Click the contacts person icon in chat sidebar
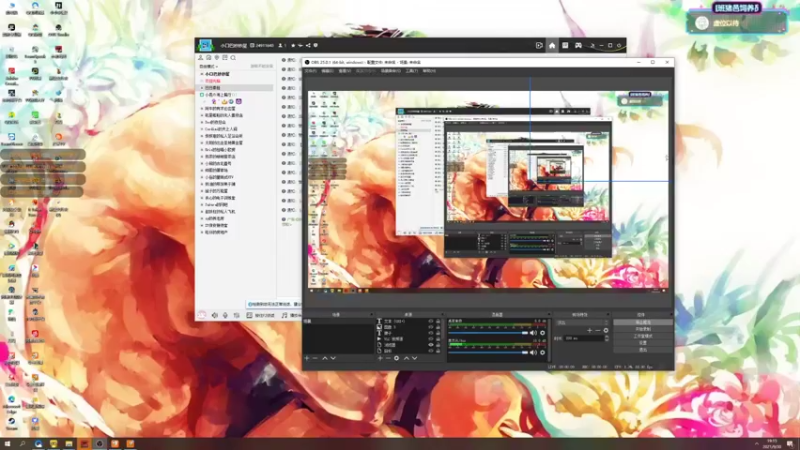The image size is (800, 450). click(x=201, y=57)
